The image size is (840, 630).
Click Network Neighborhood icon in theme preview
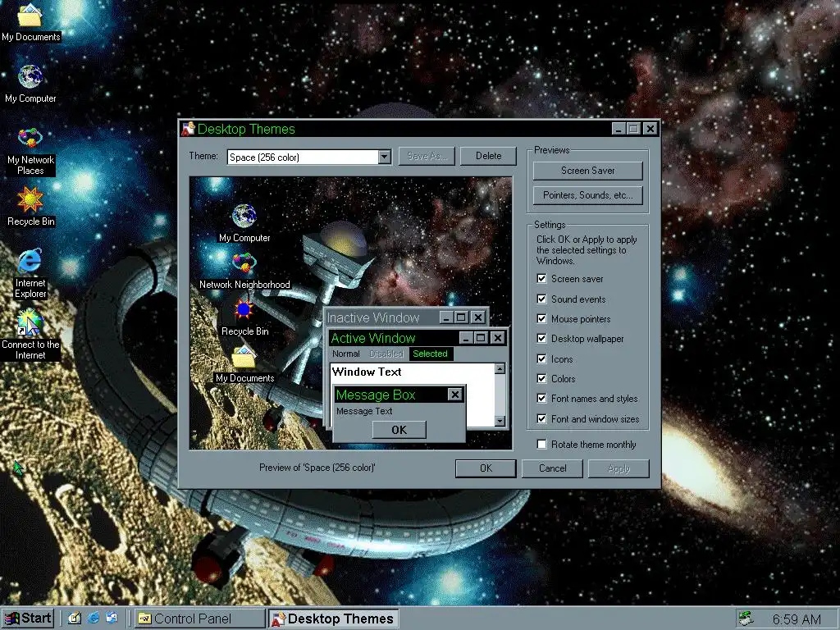pyautogui.click(x=244, y=263)
